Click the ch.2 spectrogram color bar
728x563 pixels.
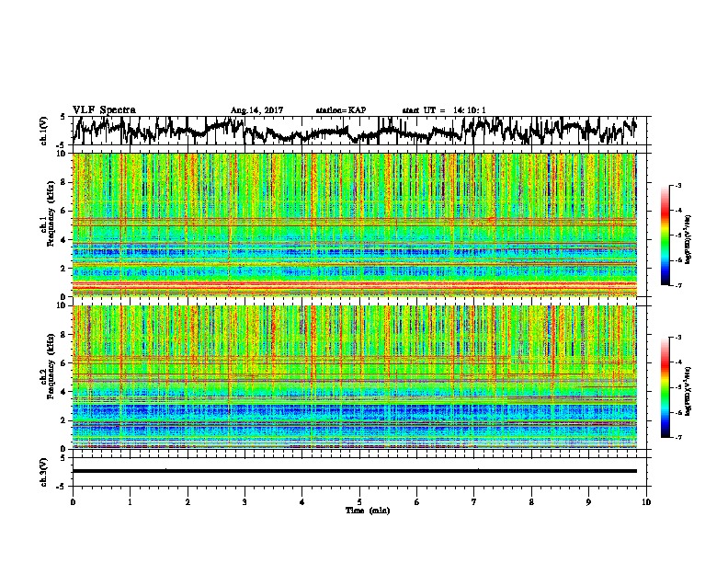[x=665, y=387]
